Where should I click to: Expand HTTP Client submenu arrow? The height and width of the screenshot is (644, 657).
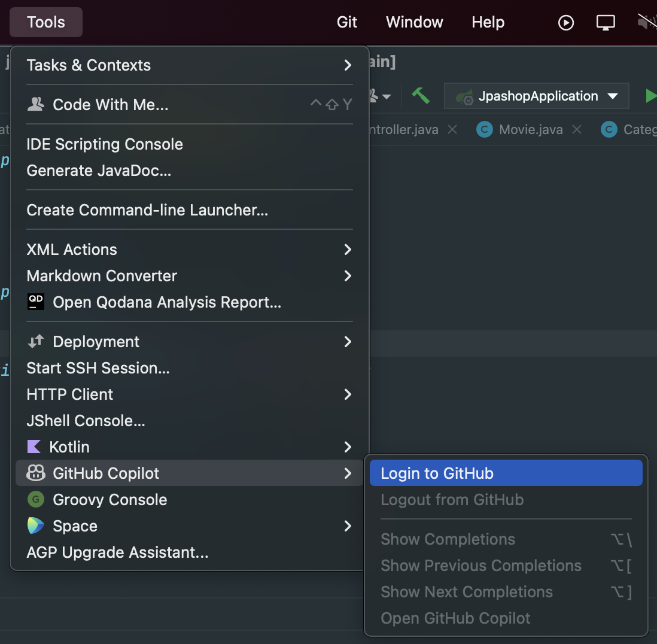[x=348, y=394]
